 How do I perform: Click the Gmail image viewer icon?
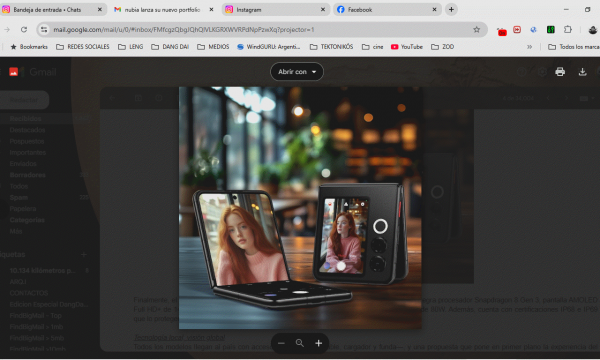14,72
